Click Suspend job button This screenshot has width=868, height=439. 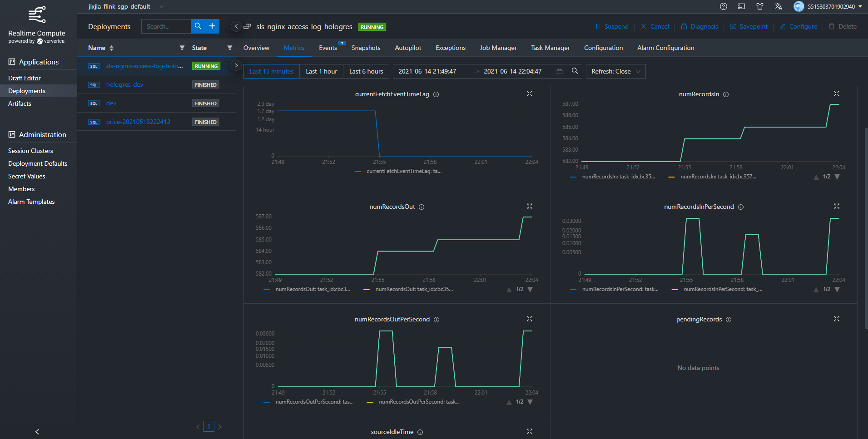point(612,26)
